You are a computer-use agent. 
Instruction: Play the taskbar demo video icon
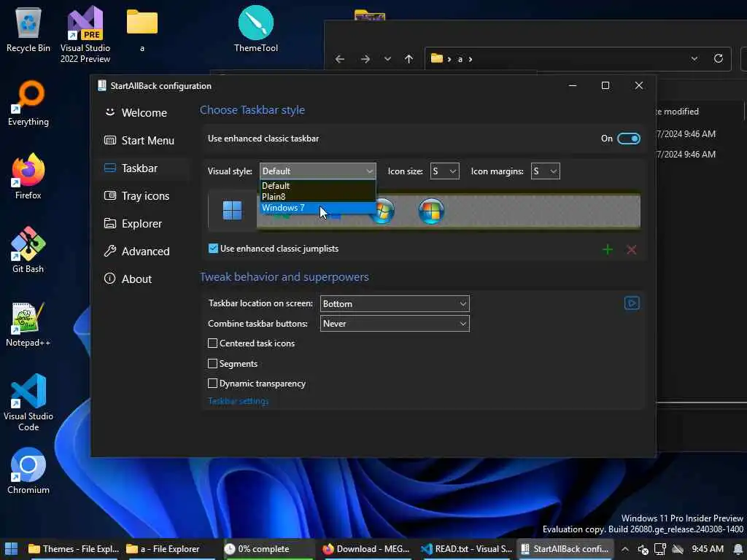click(632, 303)
